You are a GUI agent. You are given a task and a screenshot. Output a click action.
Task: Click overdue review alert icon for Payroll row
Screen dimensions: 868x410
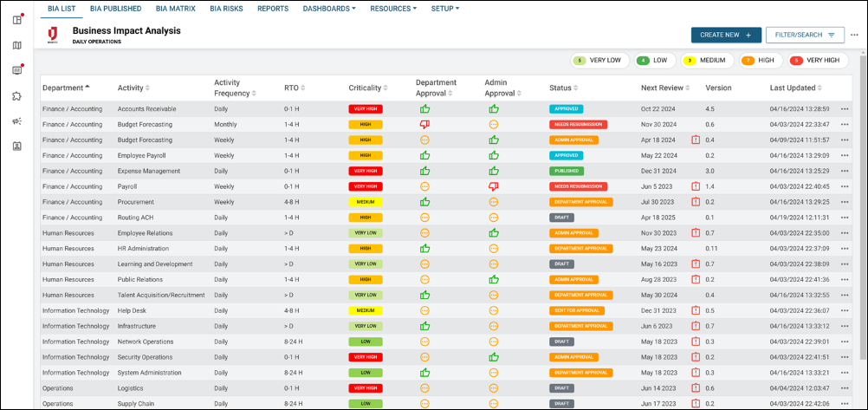tap(695, 186)
